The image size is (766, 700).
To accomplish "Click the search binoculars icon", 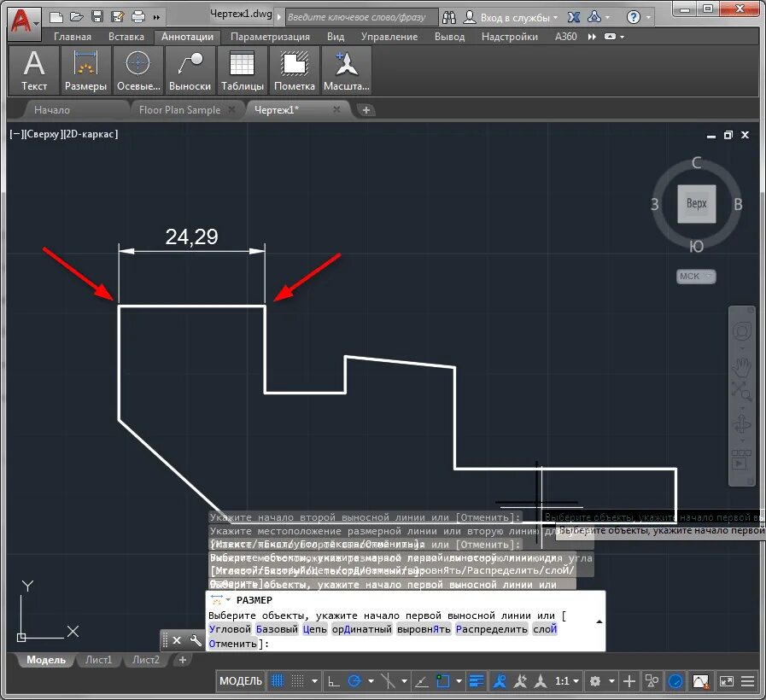I will click(449, 18).
